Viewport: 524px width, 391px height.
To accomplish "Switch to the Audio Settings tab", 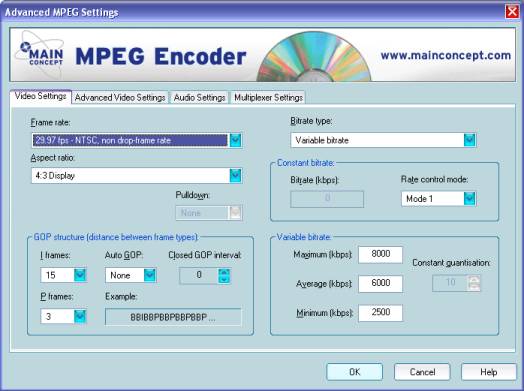I will pos(200,98).
